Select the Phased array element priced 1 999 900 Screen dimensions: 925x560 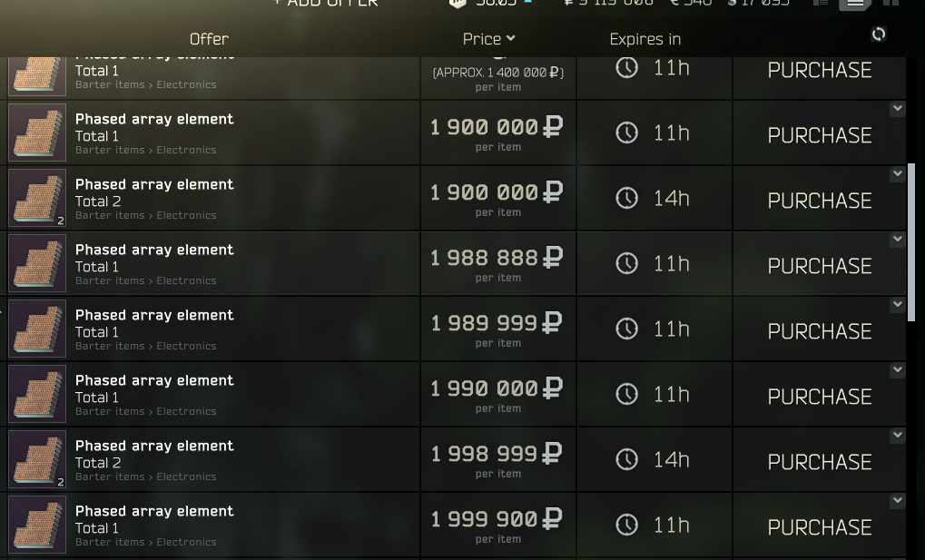[154, 511]
